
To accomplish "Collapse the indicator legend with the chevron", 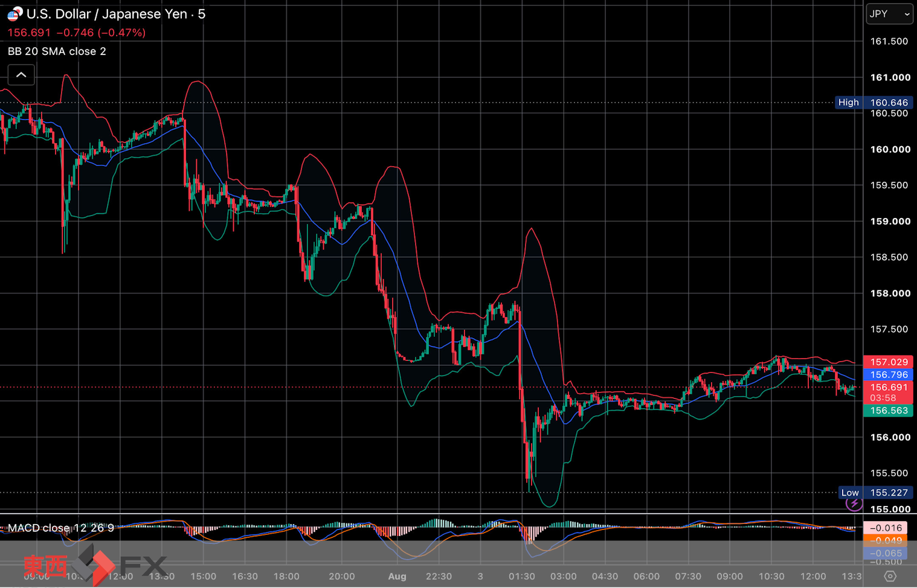I will [21, 75].
